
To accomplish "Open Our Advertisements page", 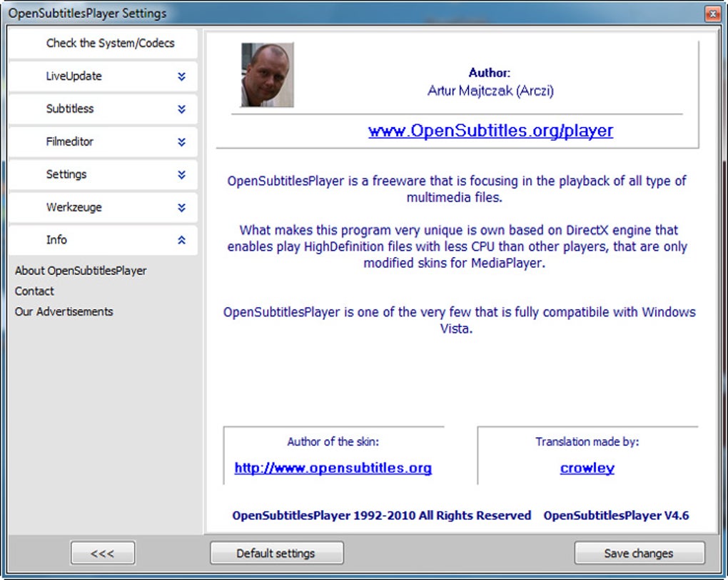I will (x=64, y=311).
